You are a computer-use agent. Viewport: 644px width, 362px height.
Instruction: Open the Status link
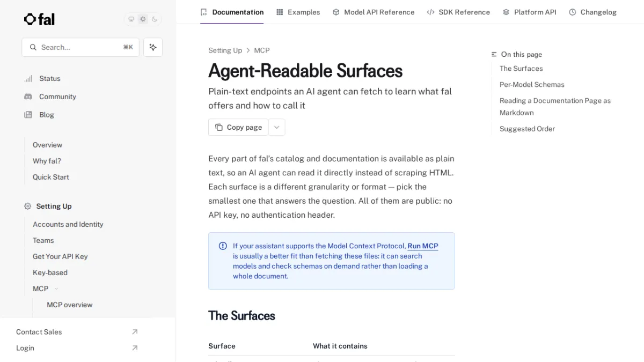pos(50,79)
